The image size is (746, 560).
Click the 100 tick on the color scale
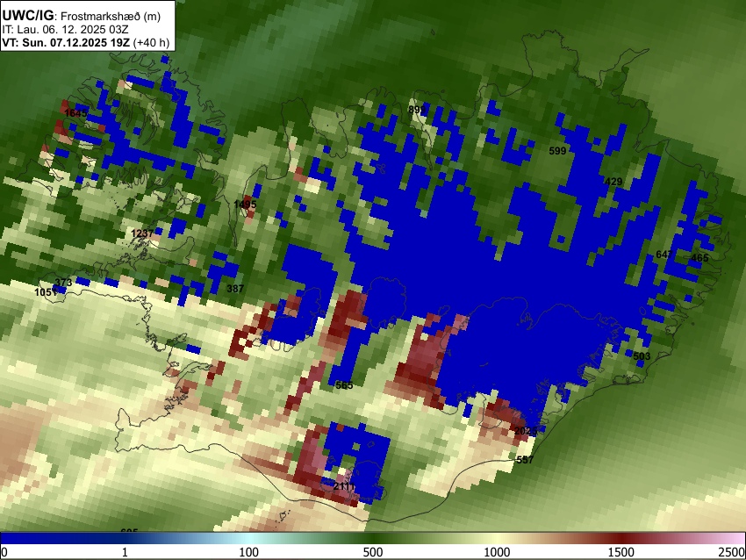pyautogui.click(x=248, y=552)
